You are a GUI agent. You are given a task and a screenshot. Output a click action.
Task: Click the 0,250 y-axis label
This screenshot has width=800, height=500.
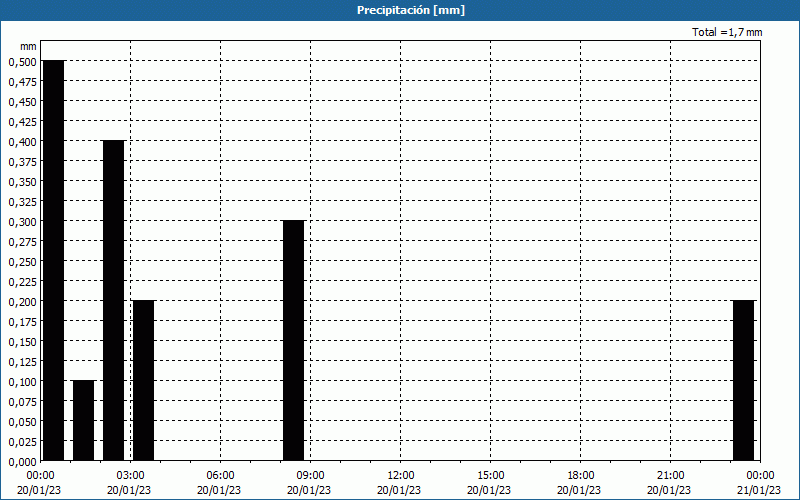[23, 262]
